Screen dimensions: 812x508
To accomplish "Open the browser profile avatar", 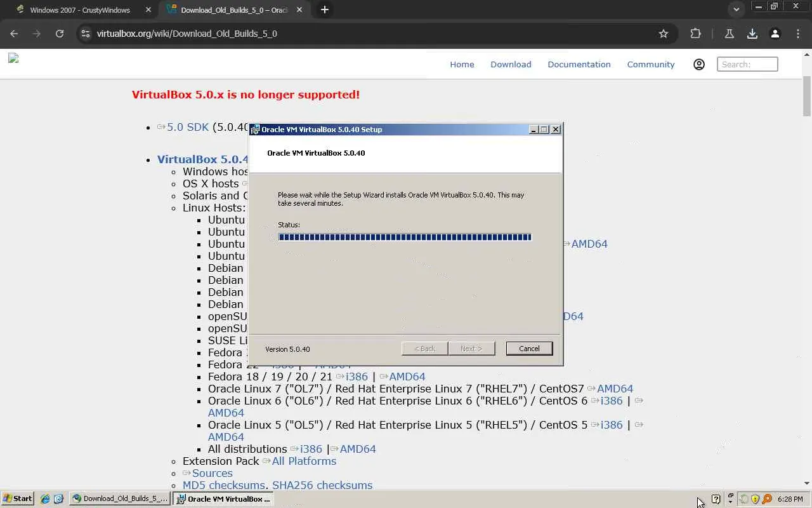I will [775, 34].
